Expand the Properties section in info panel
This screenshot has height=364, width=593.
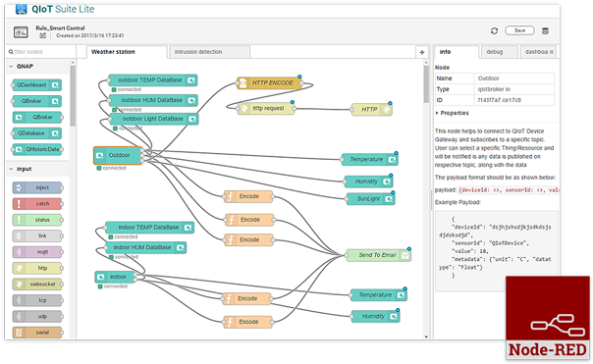point(453,113)
